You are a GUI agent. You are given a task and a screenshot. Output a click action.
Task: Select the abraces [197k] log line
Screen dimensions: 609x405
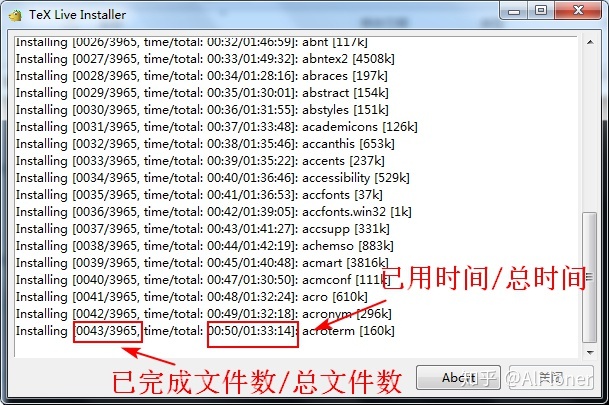(202, 76)
